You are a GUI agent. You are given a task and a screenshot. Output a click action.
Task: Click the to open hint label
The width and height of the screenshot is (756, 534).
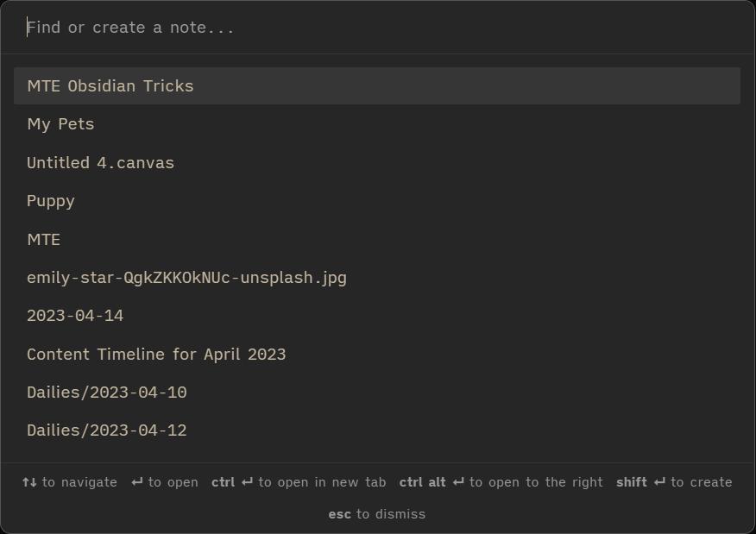(x=163, y=482)
